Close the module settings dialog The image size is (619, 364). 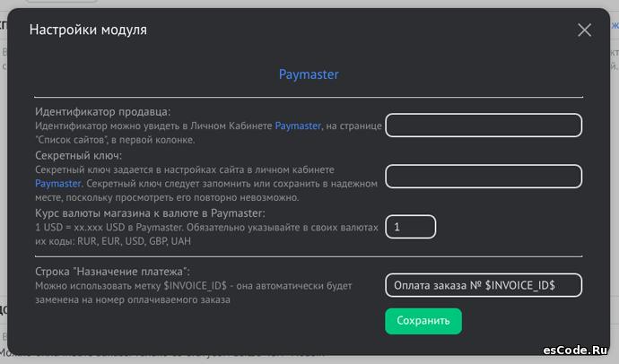click(x=584, y=30)
